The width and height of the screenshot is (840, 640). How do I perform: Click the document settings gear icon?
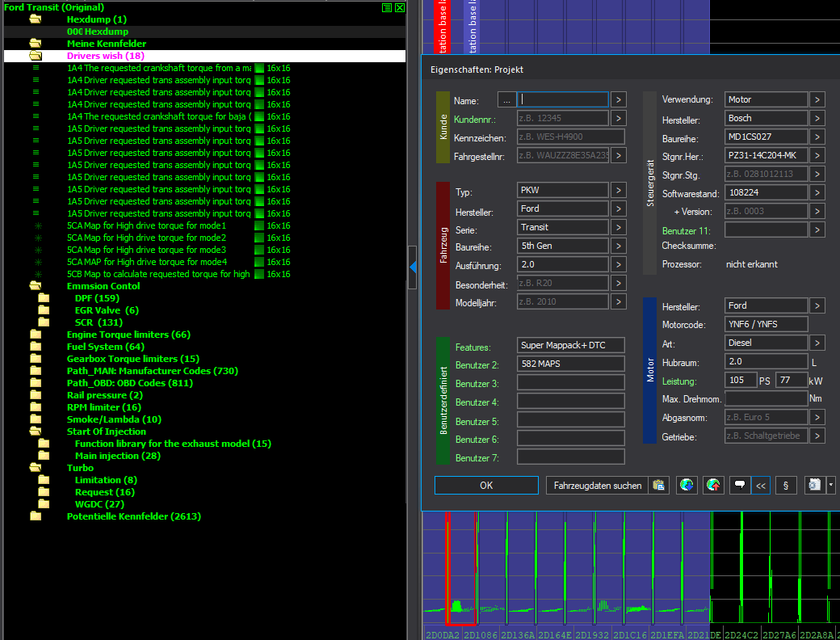pos(814,486)
